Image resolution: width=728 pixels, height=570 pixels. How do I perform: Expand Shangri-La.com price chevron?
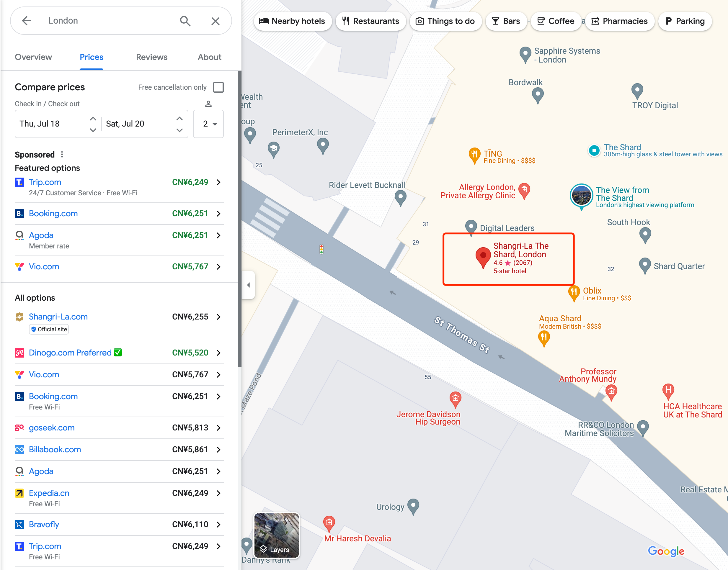pos(219,317)
